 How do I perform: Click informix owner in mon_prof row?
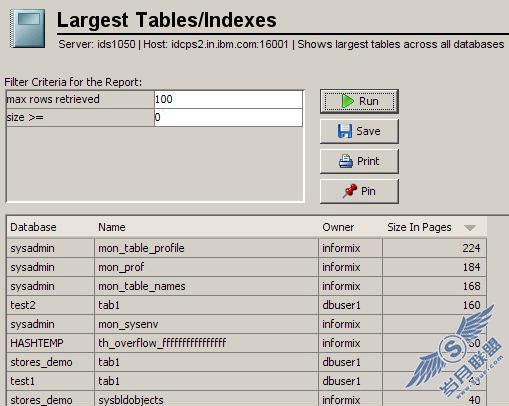[x=341, y=267]
